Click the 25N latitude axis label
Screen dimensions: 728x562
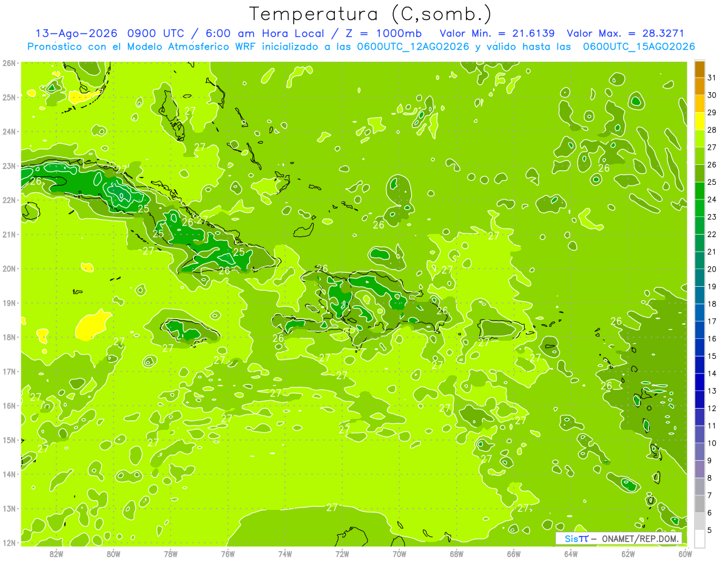pos(8,97)
